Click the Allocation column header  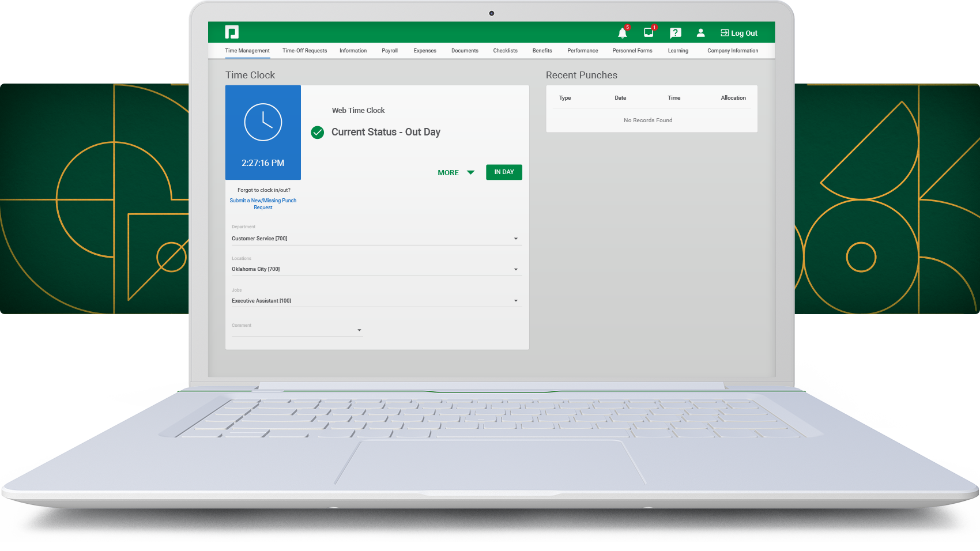pos(733,98)
